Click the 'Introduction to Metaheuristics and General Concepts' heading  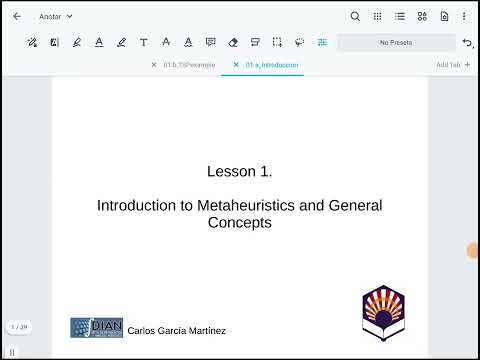[240, 214]
